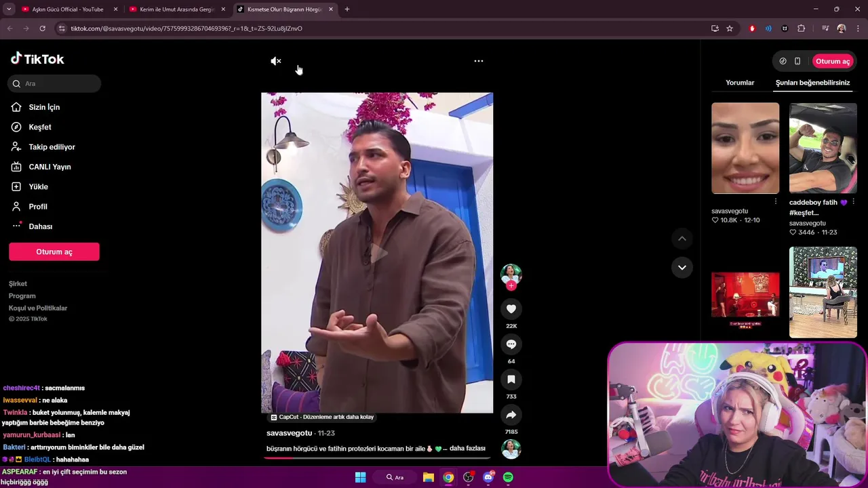Follow creator with red plus badge

[511, 285]
